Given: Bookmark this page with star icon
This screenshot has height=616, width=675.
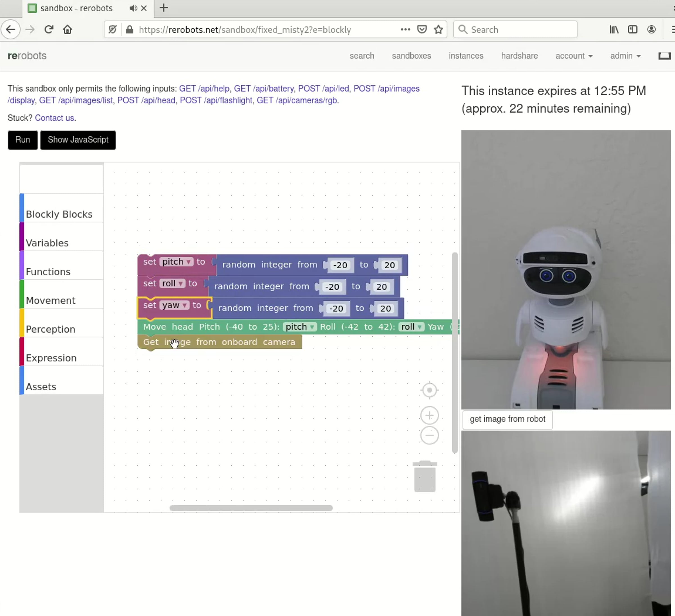Looking at the screenshot, I should [438, 30].
